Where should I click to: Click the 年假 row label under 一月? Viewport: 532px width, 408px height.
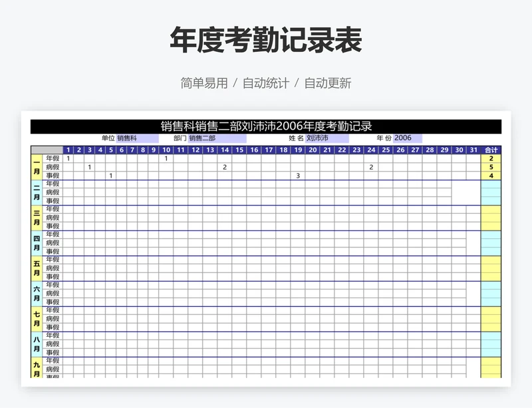tap(53, 158)
